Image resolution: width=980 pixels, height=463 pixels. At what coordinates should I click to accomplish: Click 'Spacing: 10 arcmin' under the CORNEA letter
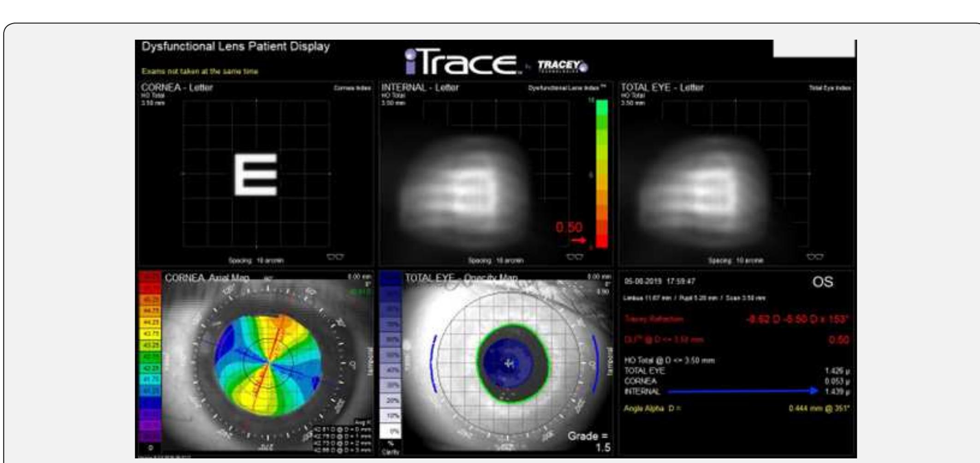tap(257, 261)
